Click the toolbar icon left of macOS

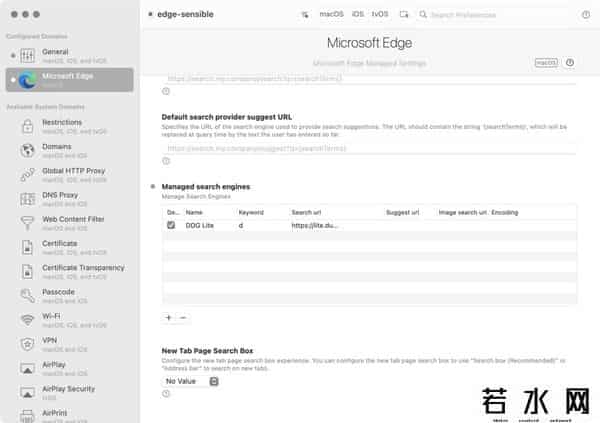pyautogui.click(x=305, y=15)
